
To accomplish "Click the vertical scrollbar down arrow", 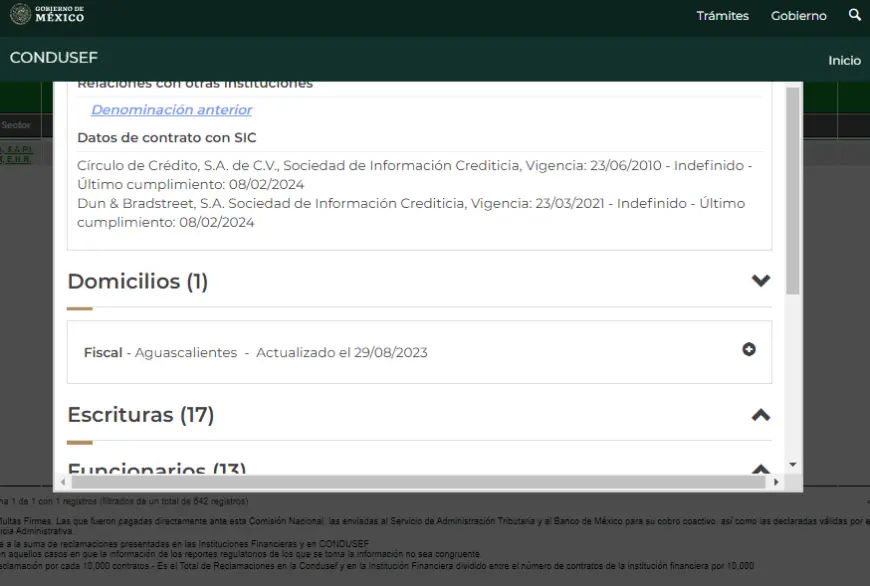I will 793,465.
